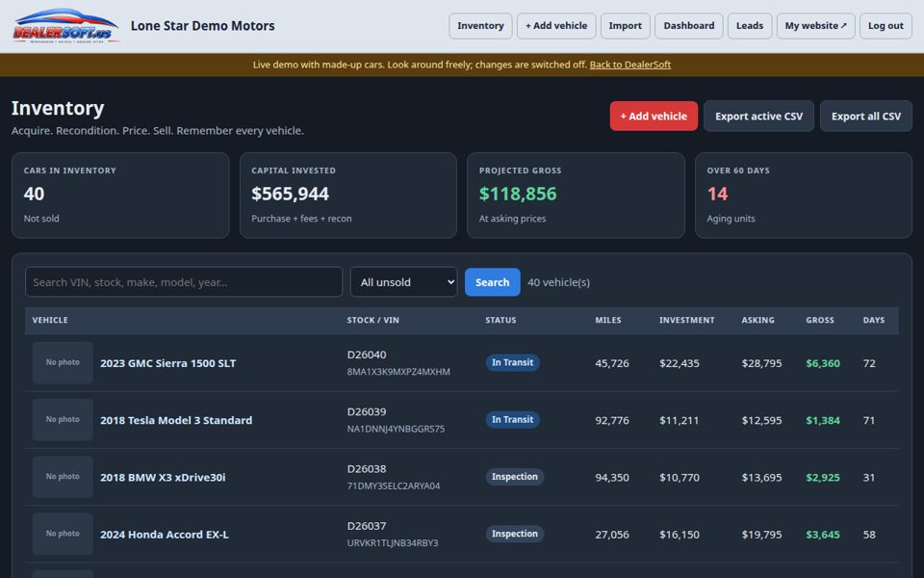Select VIN URVKR1TLJNB34RBY3
The width and height of the screenshot is (924, 578).
pos(393,543)
